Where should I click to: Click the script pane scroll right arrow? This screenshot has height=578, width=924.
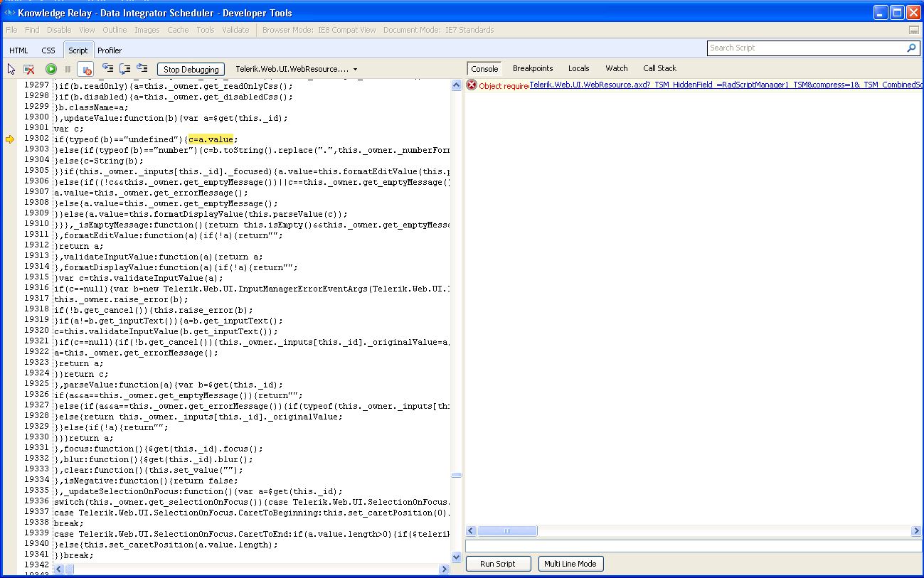[445, 569]
